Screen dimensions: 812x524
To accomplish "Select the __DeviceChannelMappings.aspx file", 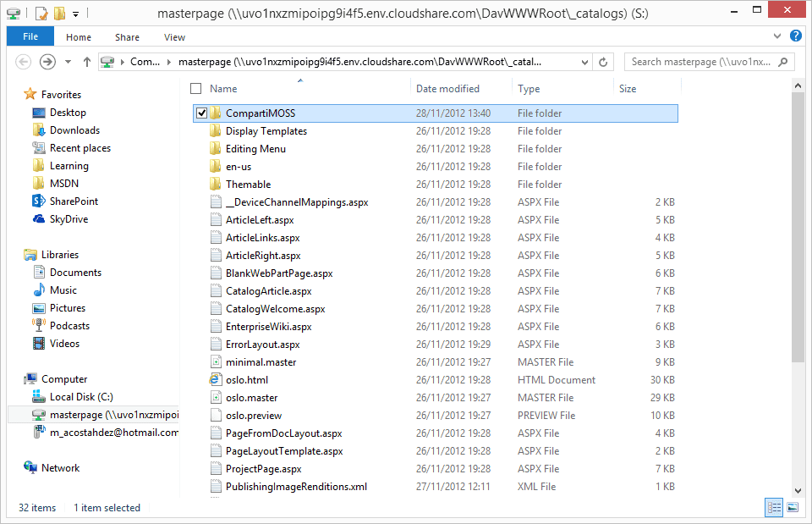I will coord(297,202).
